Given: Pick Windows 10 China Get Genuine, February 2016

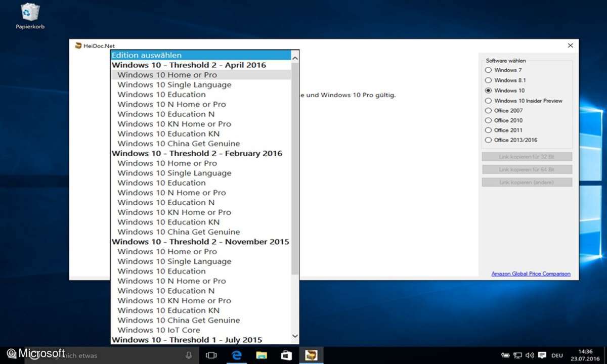Looking at the screenshot, I should tap(201, 232).
